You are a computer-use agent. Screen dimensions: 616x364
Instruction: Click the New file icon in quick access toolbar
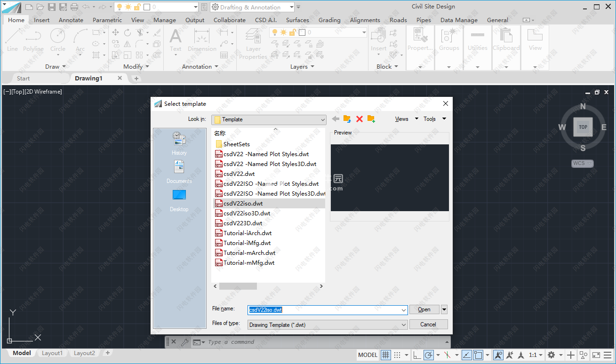[29, 7]
